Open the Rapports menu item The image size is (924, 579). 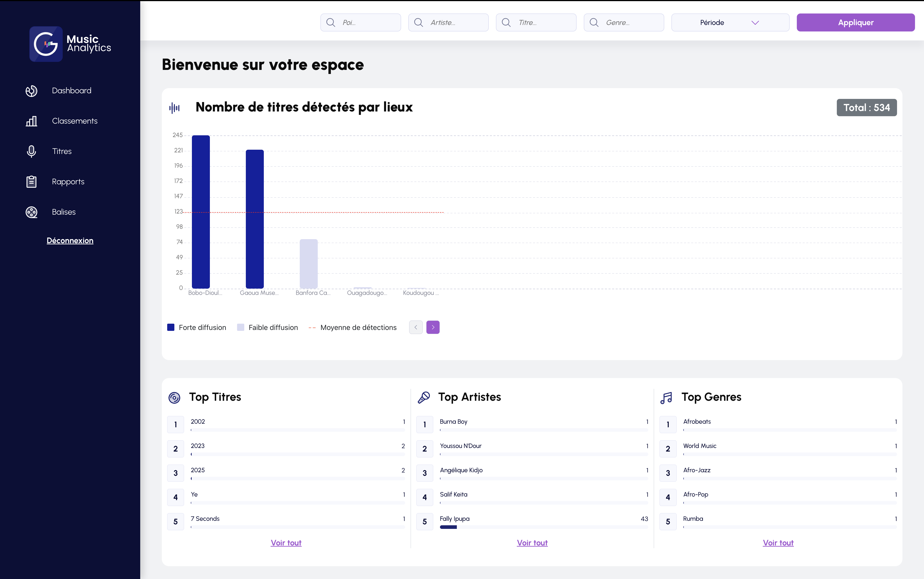pos(68,182)
